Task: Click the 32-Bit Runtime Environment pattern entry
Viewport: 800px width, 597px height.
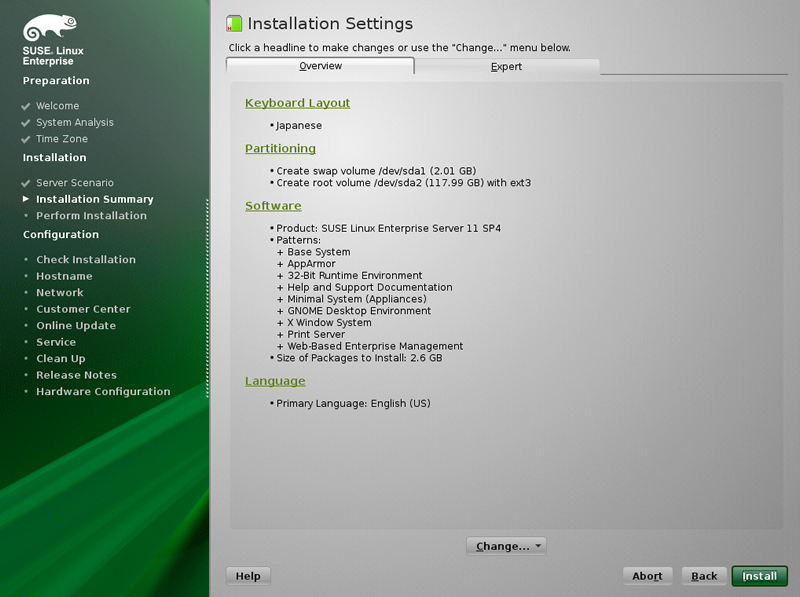Action: click(x=355, y=276)
